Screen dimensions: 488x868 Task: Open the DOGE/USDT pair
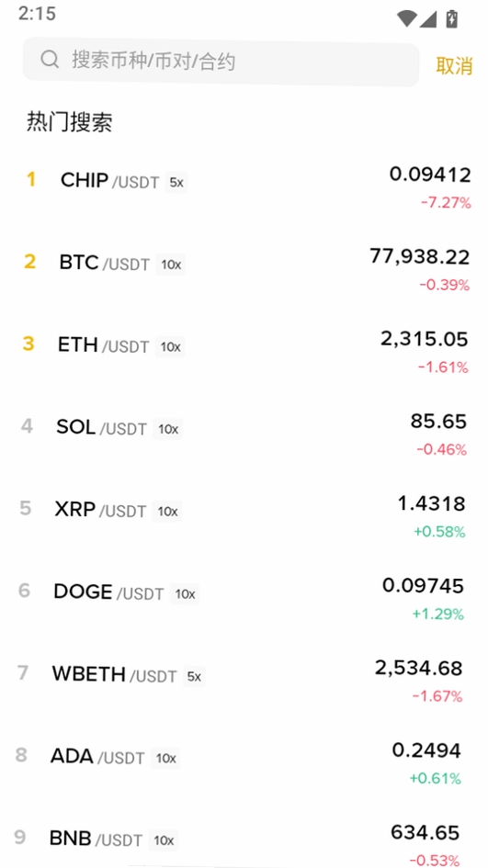[244, 599]
